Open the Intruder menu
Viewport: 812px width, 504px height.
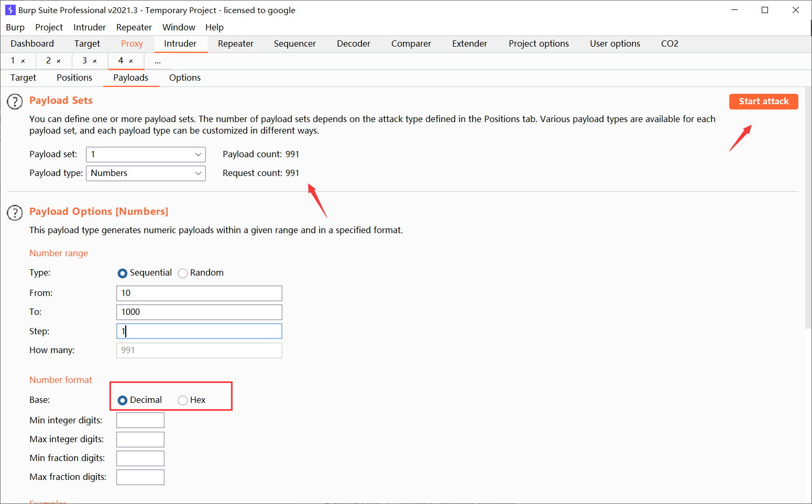tap(90, 27)
